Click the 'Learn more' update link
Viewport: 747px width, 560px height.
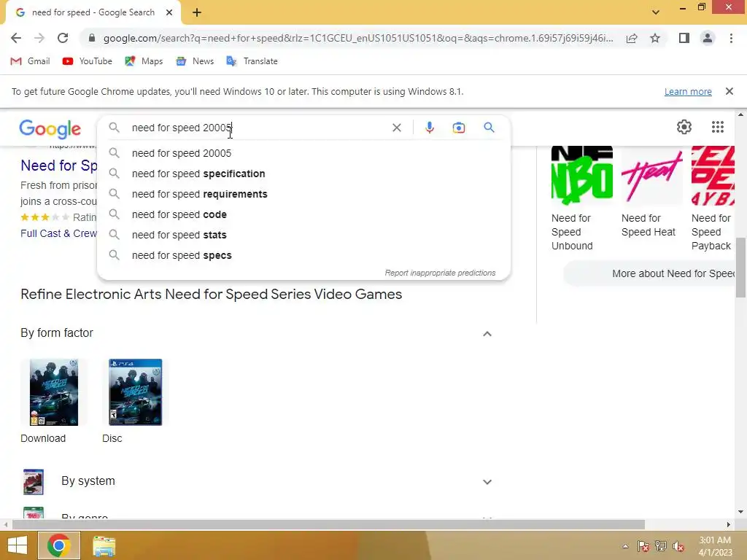click(x=688, y=91)
